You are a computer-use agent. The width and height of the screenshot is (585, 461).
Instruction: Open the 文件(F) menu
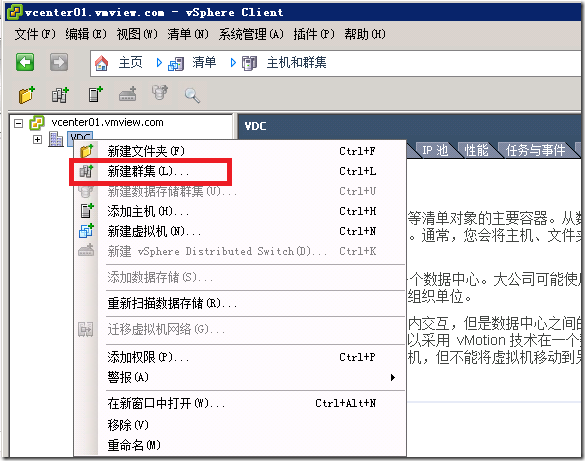(35, 34)
